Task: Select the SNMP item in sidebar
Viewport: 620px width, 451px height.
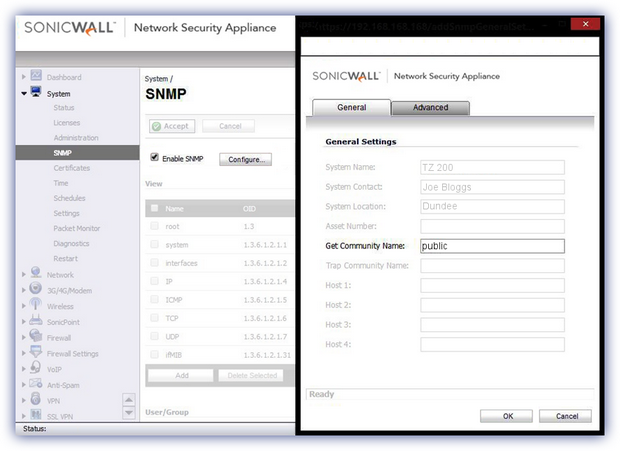Action: tap(78, 153)
